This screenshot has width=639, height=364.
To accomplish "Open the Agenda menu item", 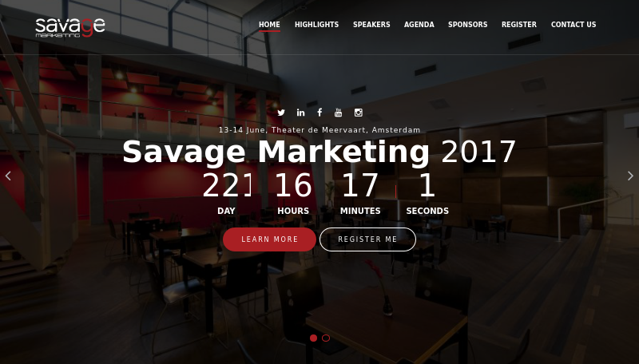I will 419,25.
